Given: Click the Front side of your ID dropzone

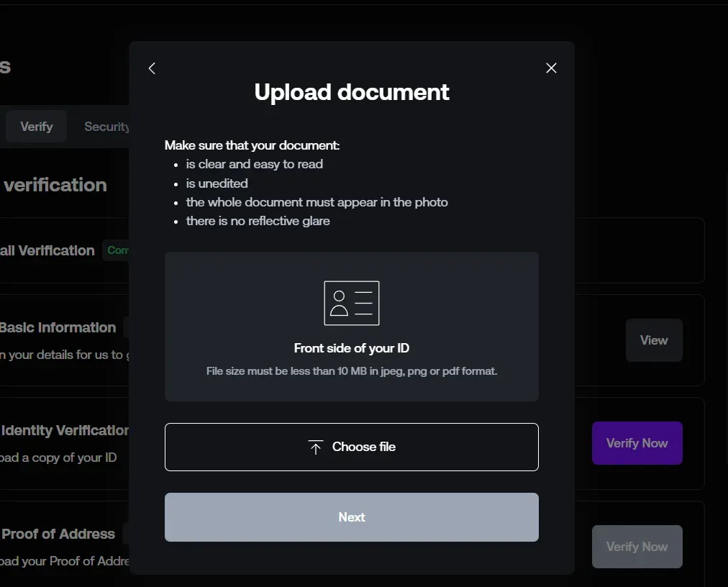Looking at the screenshot, I should coord(351,326).
